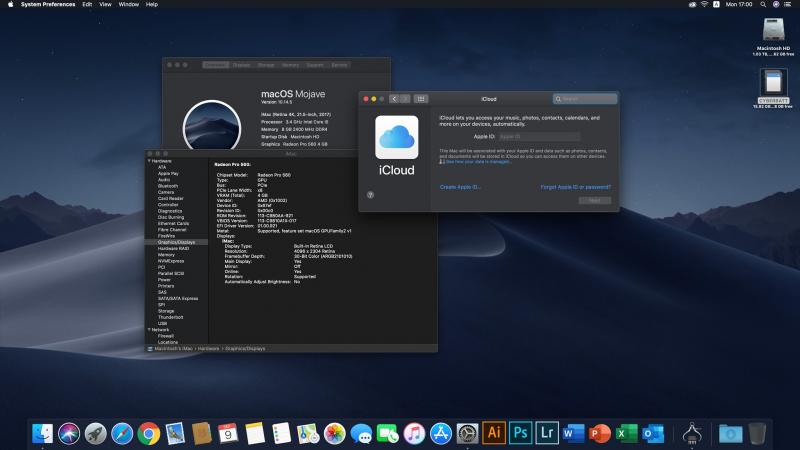The width and height of the screenshot is (800, 450).
Task: Click Forgot Apple ID or password link
Action: coord(576,187)
